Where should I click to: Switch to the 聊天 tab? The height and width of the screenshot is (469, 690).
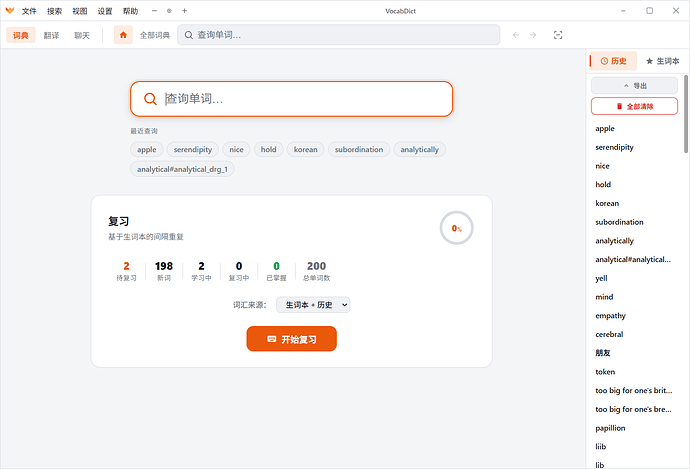tap(82, 35)
